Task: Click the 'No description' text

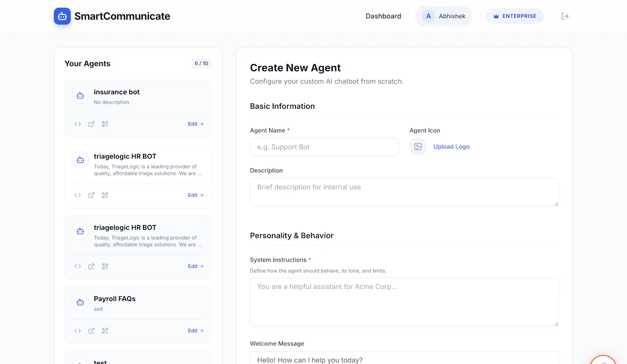Action: (112, 102)
